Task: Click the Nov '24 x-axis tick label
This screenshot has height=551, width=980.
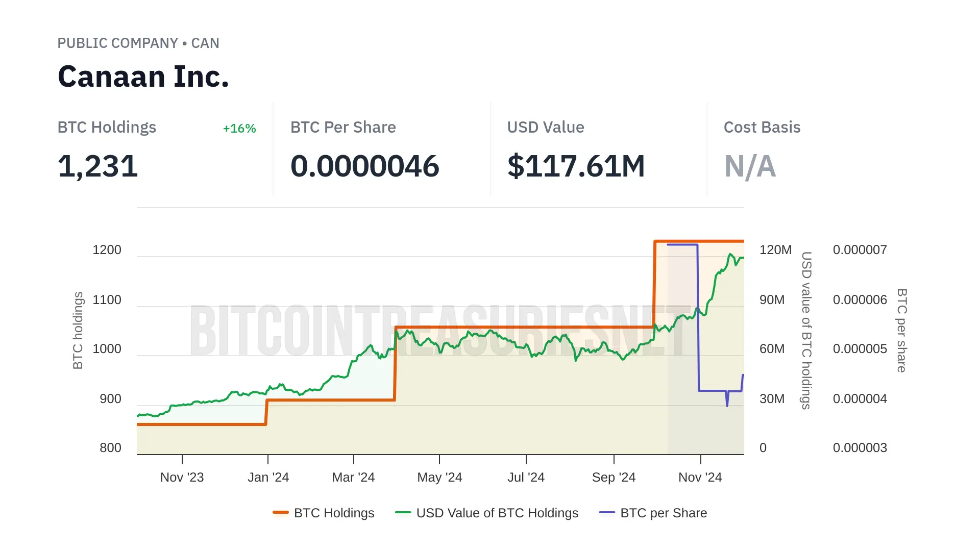Action: pyautogui.click(x=700, y=477)
